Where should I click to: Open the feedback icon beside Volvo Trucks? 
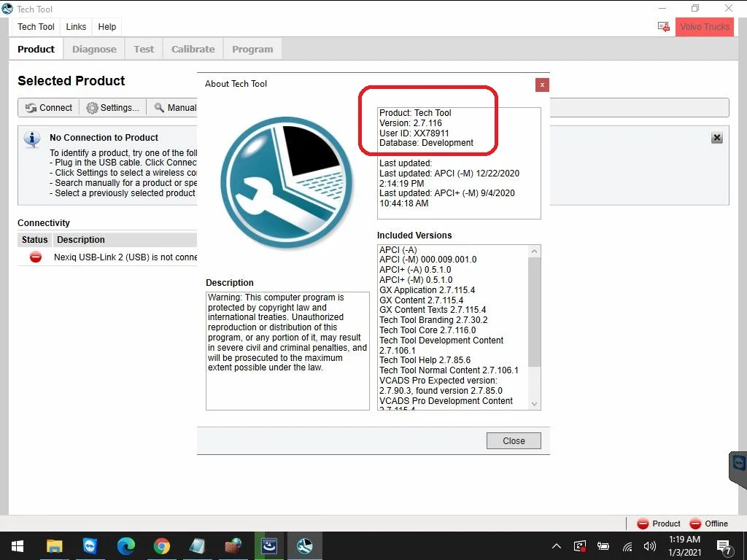664,27
